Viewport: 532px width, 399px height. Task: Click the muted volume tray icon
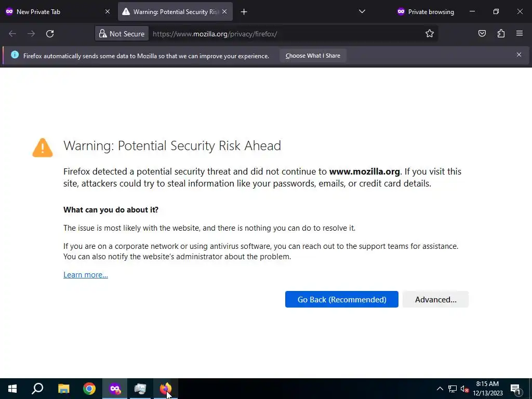(x=464, y=389)
